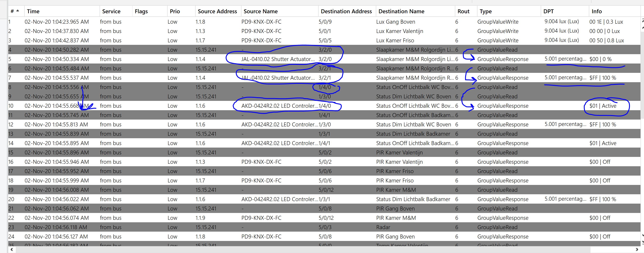
Task: Select row 16 PIR Kamer Valentijn response
Action: (399, 162)
